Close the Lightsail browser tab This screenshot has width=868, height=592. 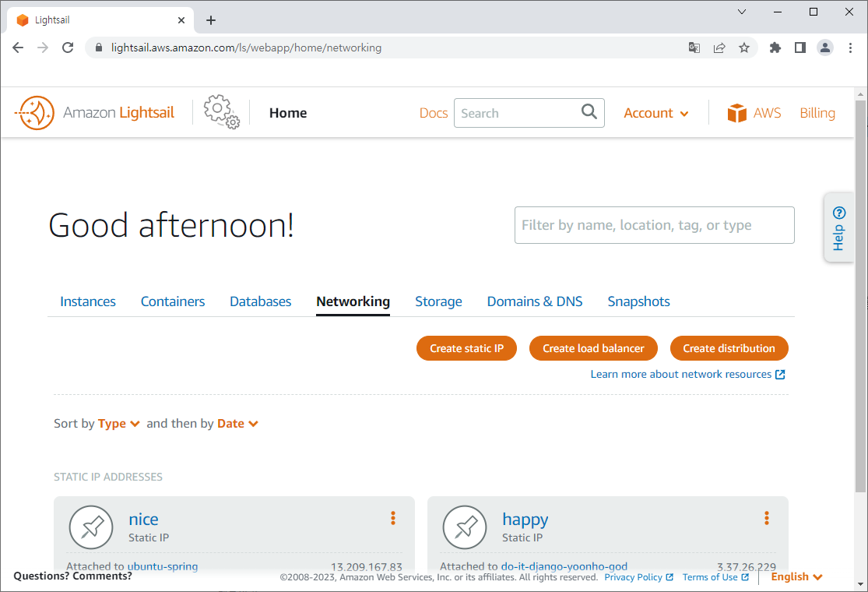181,20
